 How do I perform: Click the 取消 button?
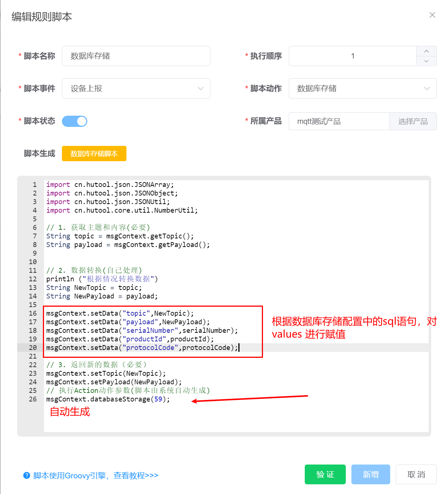click(416, 474)
